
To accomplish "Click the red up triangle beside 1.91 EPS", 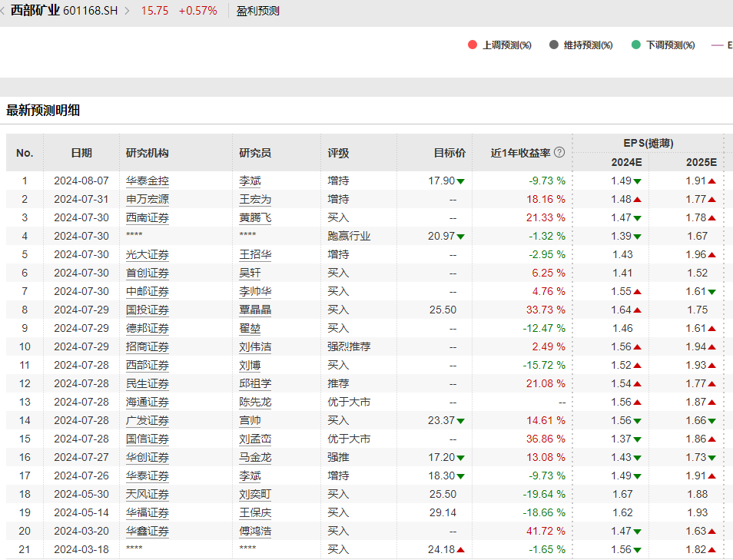I will pos(711,181).
